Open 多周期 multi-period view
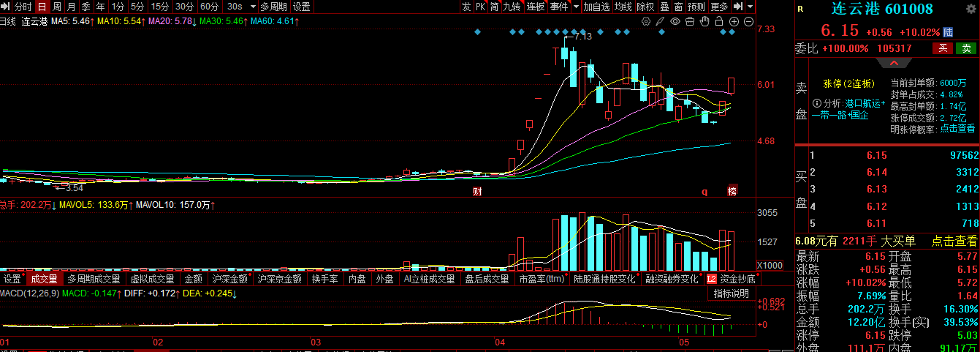980x352 pixels. click(x=274, y=7)
